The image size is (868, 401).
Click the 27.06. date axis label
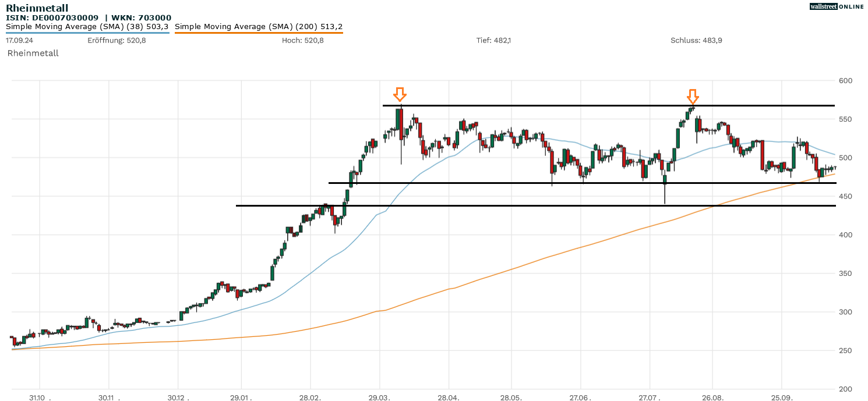tap(581, 397)
